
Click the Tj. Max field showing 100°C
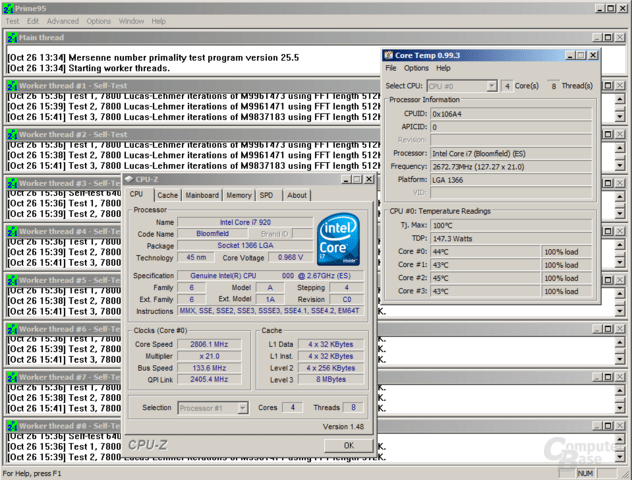point(511,226)
